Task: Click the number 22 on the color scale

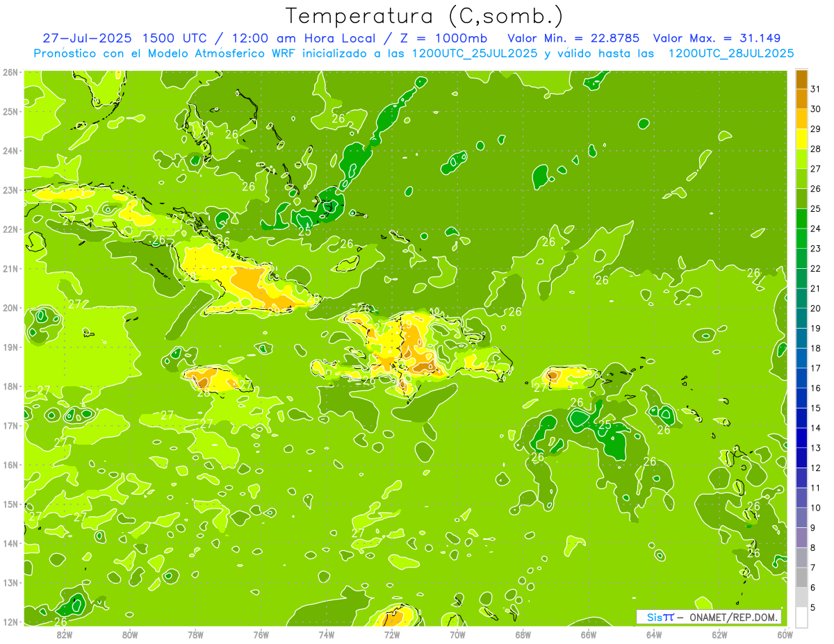Action: [x=816, y=268]
